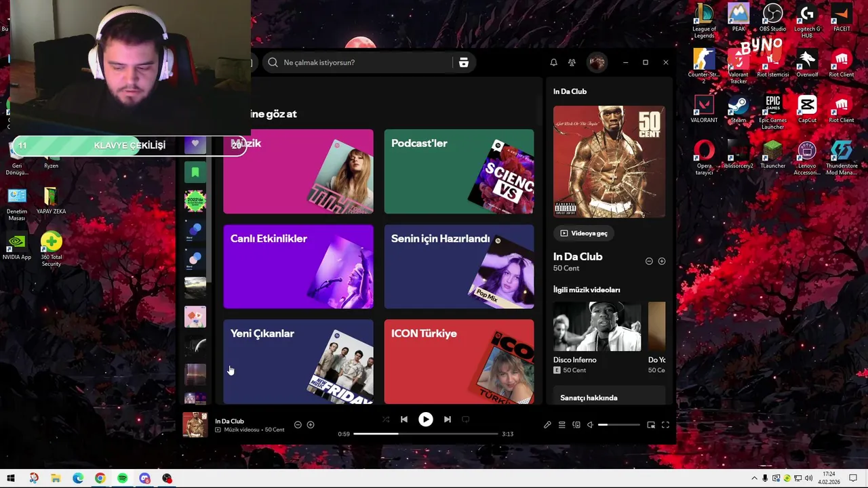Go back to the previous track
This screenshot has height=488, width=868.
coord(404,420)
